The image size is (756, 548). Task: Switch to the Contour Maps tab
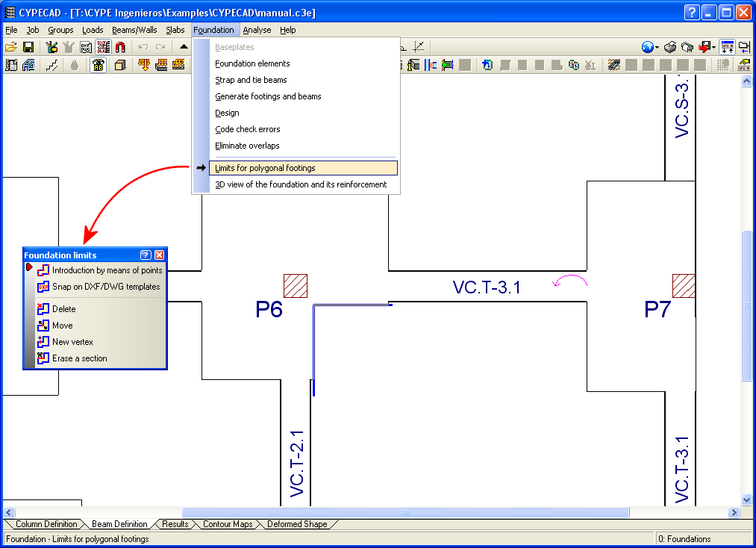coord(228,524)
